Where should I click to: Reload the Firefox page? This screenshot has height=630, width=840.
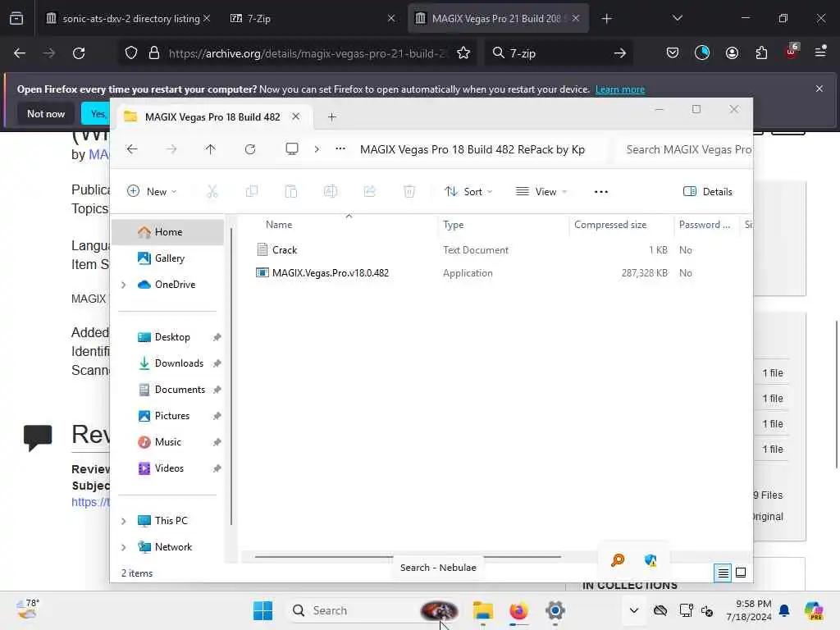coord(79,53)
